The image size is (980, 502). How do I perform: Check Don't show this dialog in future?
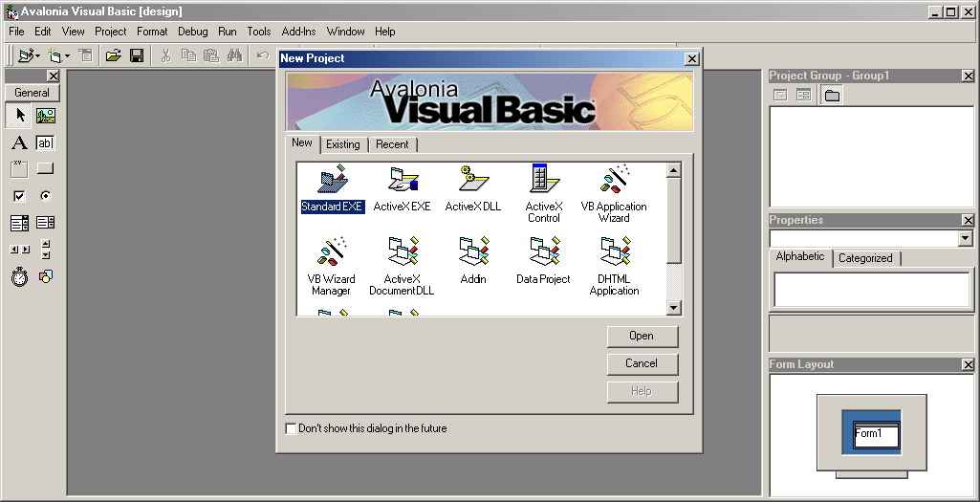pos(292,428)
